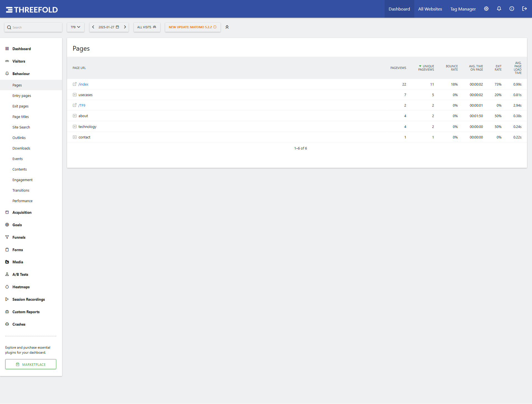
Task: Click the Marketplace button
Action: point(31,364)
